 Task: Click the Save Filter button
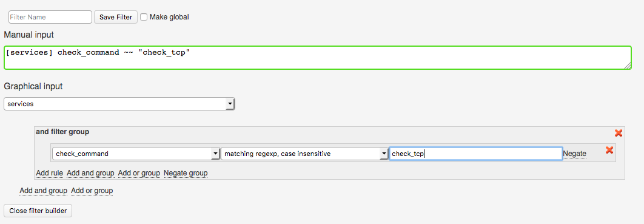click(x=116, y=17)
